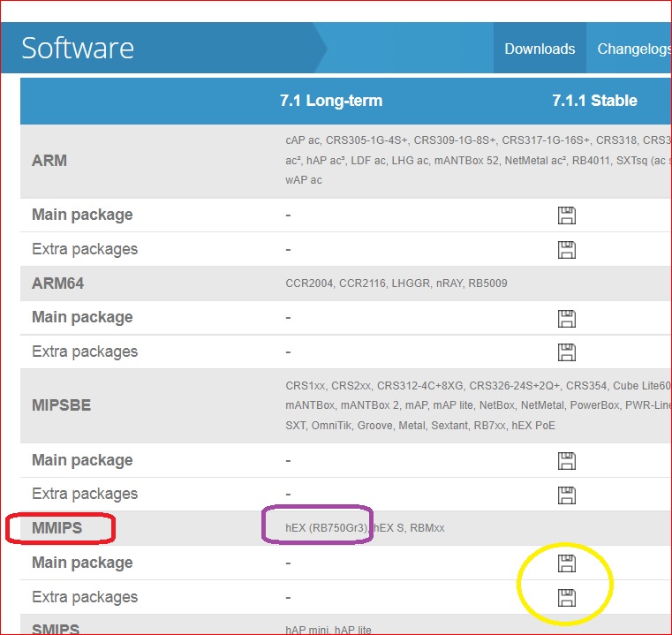Click Long-term dash in MMIPS Main package row

point(289,563)
